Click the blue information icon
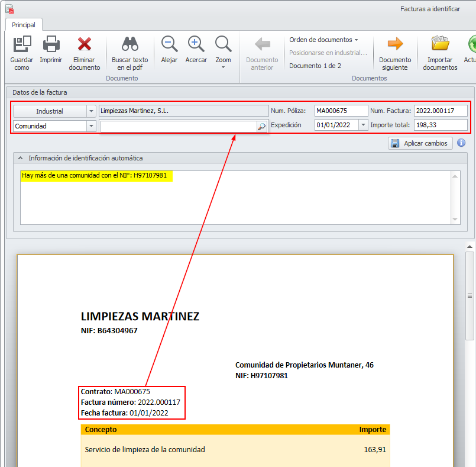476x467 pixels. coord(461,143)
